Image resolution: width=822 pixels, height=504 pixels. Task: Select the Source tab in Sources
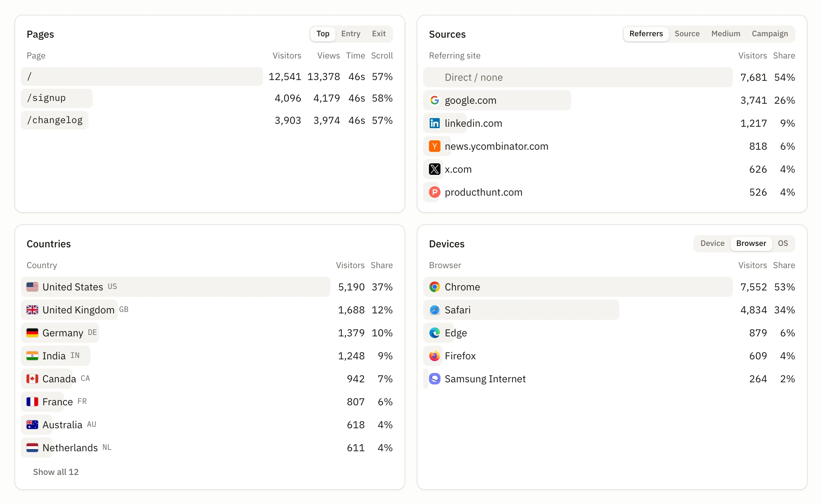(x=687, y=34)
